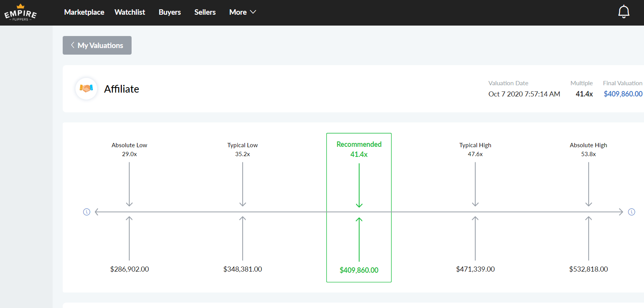Click the $348,381.00 value
Image resolution: width=644 pixels, height=308 pixels.
(x=243, y=269)
